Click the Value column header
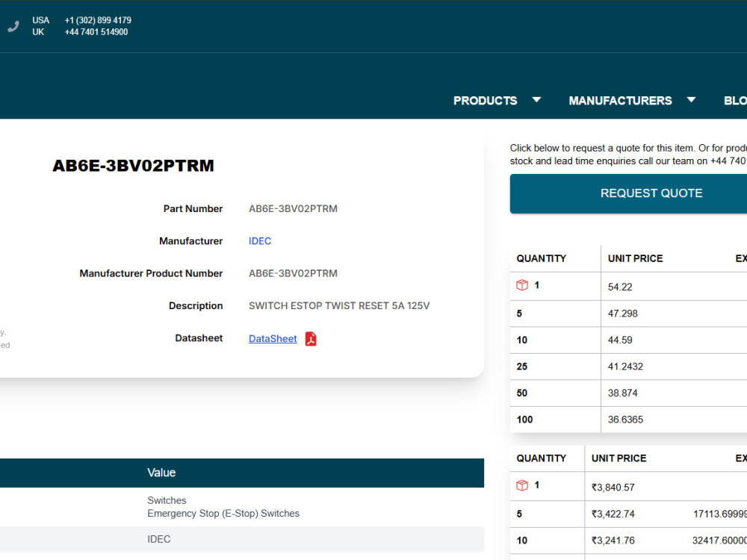Viewport: 747px width, 560px height. [x=161, y=473]
